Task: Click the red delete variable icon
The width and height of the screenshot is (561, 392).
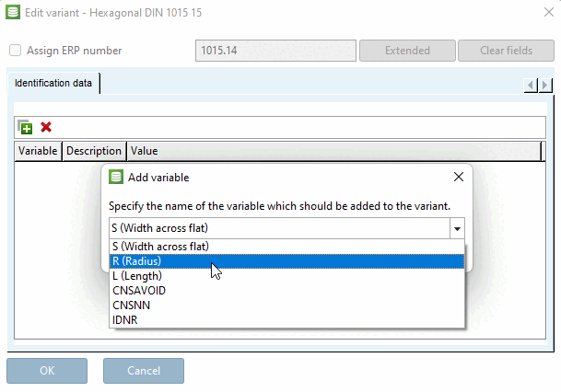Action: (x=45, y=127)
